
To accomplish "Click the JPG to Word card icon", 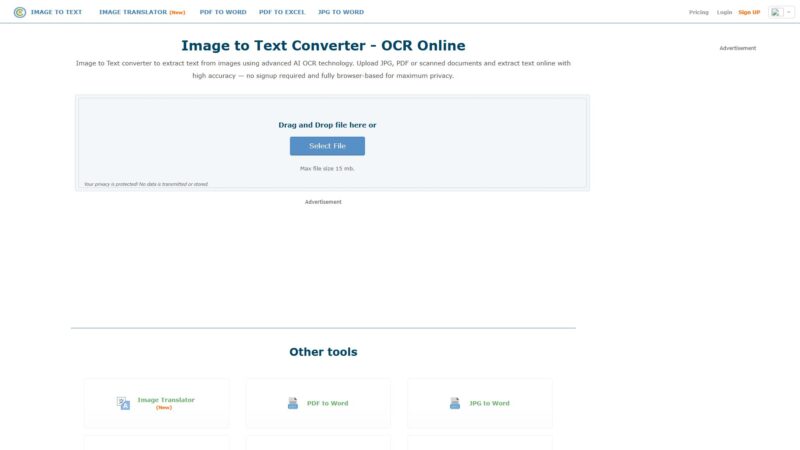I will point(455,403).
